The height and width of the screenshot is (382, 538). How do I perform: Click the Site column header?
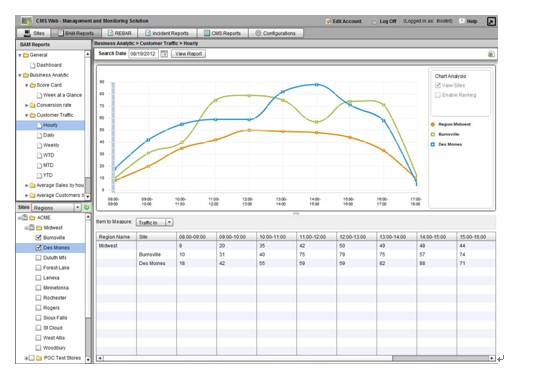tap(156, 237)
